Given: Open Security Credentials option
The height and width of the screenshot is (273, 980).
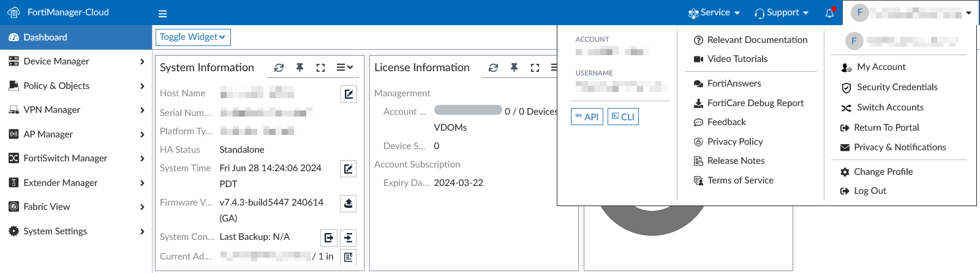Looking at the screenshot, I should pos(897,87).
